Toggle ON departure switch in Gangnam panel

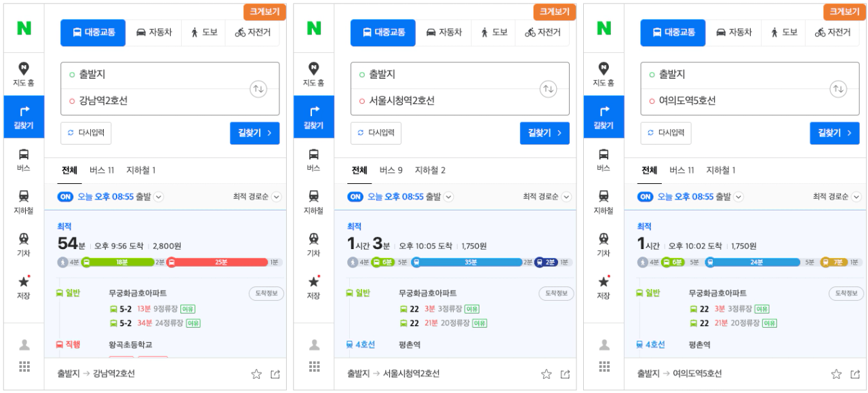pyautogui.click(x=65, y=197)
